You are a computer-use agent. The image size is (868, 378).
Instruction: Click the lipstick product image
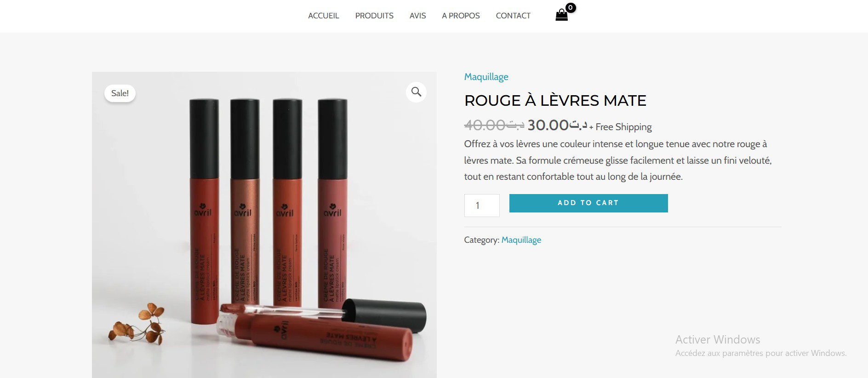tap(264, 225)
